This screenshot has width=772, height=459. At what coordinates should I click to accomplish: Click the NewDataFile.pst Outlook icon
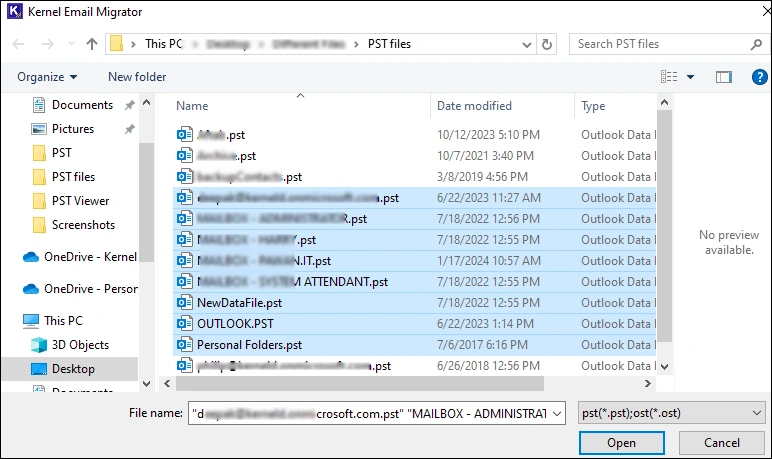point(185,302)
